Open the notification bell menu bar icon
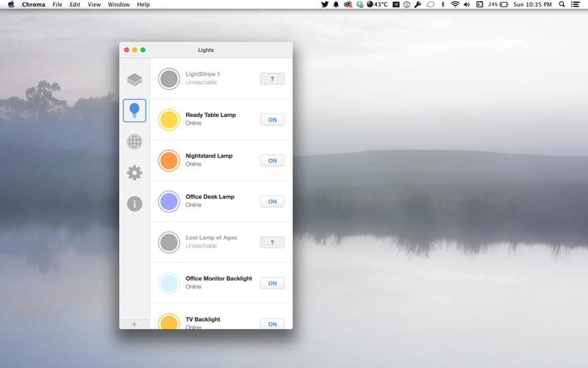 click(336, 4)
